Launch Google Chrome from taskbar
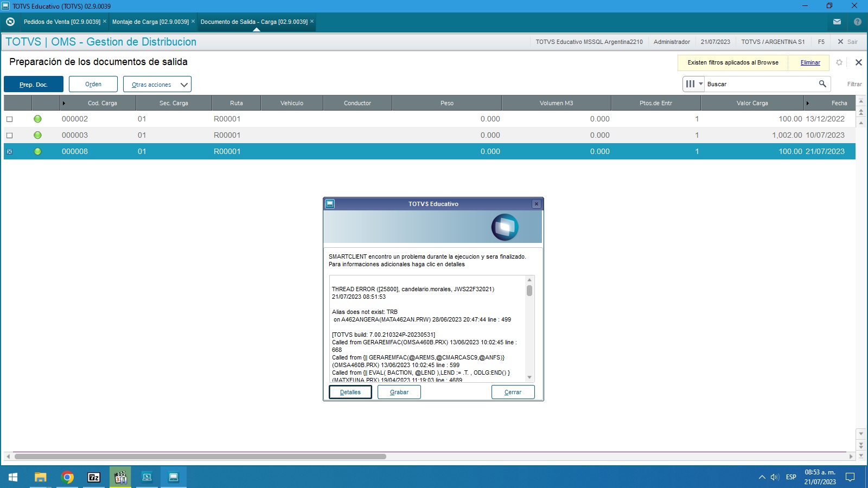The height and width of the screenshot is (488, 868). coord(67,477)
